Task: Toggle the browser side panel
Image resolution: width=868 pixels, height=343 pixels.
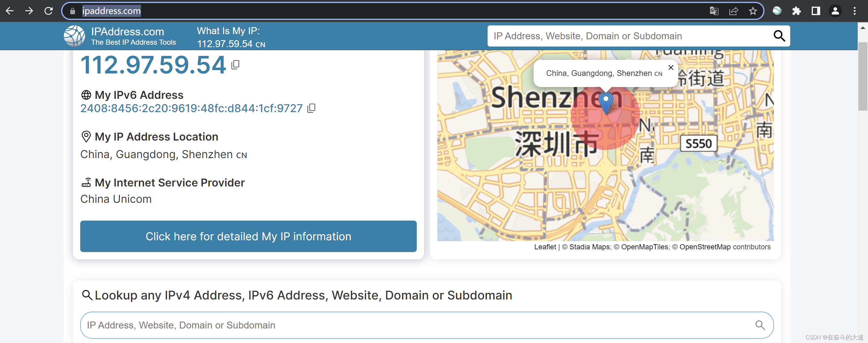Action: (816, 11)
